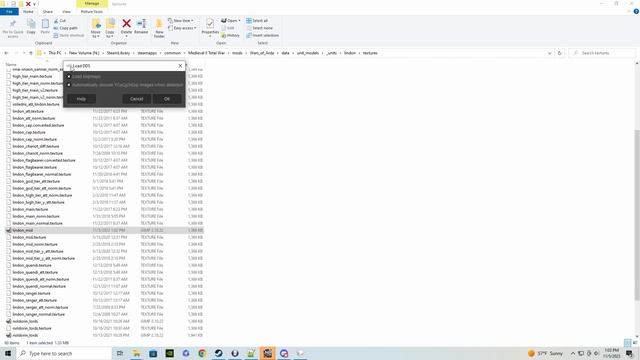This screenshot has height=360, width=640.
Task: Click the Select all icon
Action: coord(249,20)
